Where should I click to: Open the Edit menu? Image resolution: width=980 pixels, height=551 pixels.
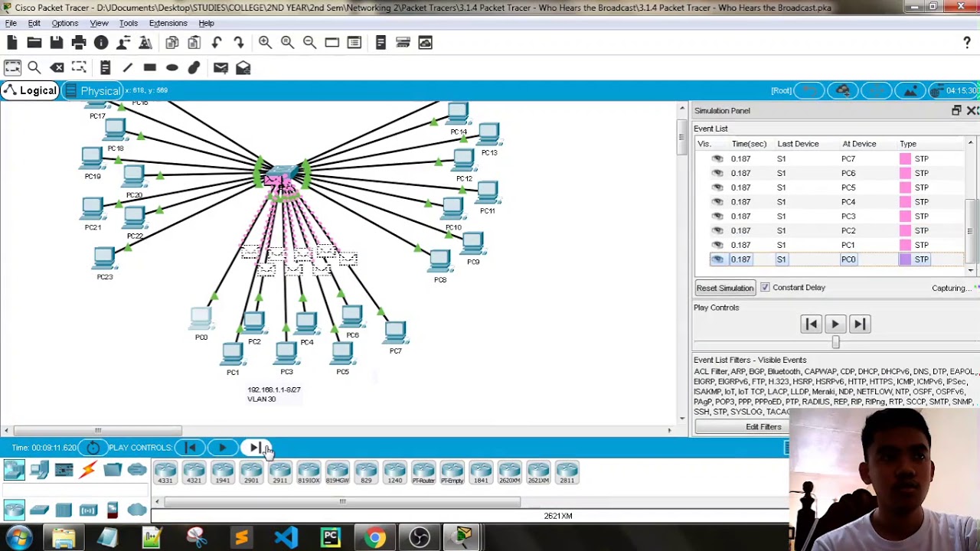coord(34,23)
